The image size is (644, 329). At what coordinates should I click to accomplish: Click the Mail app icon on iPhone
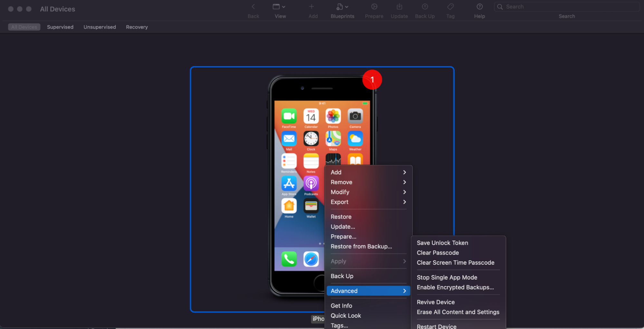[x=289, y=139]
